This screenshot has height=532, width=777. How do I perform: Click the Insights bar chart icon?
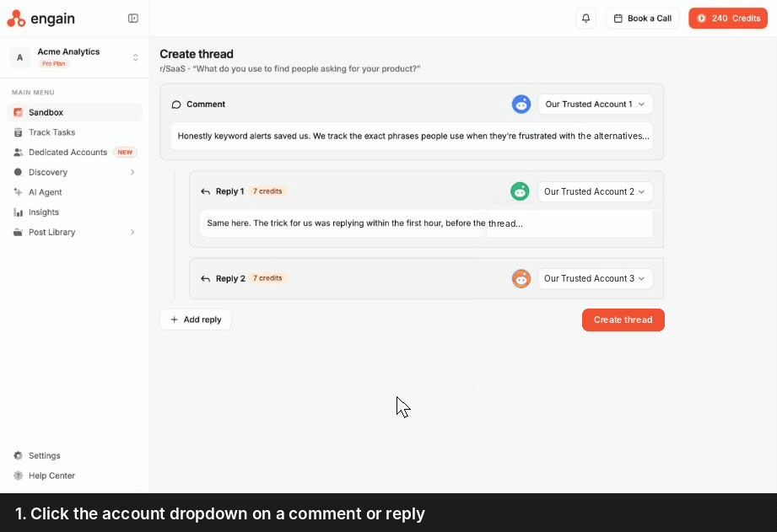18,212
